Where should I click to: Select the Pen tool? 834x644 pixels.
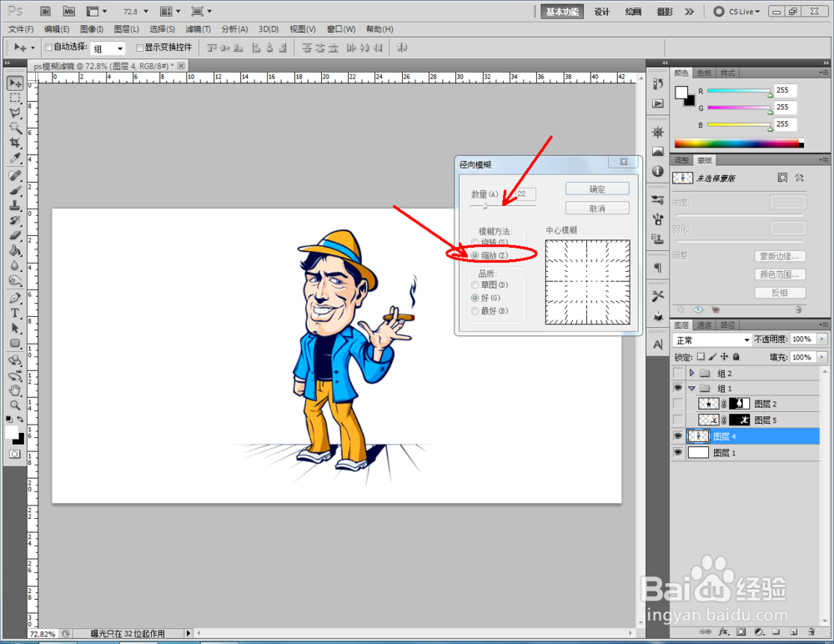[15, 298]
